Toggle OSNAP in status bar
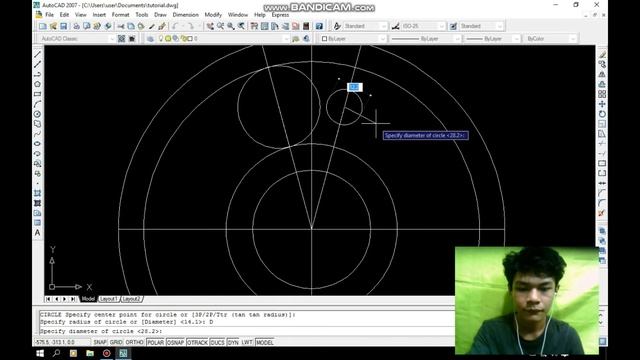The height and width of the screenshot is (360, 640). [x=176, y=342]
